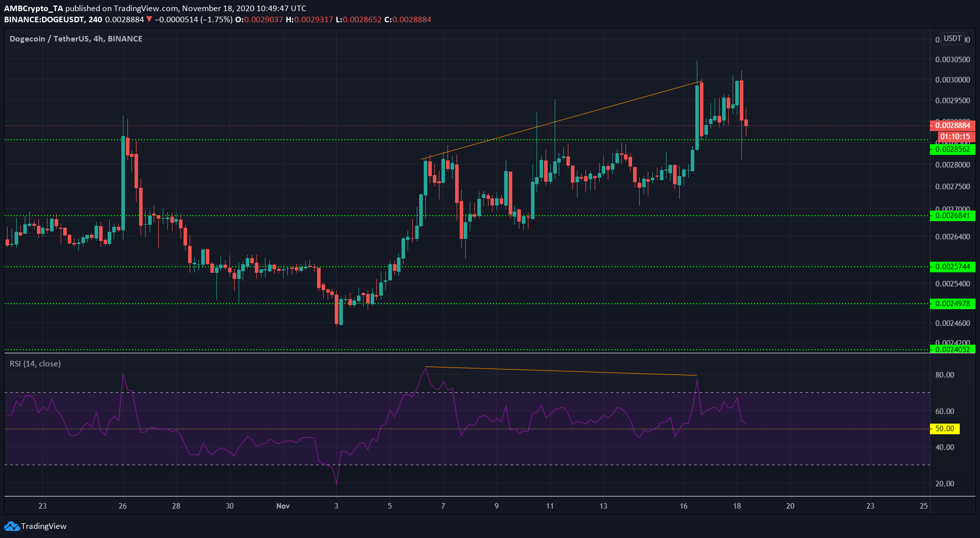980x538 pixels.
Task: Click the USDT currency label button
Action: [953, 38]
